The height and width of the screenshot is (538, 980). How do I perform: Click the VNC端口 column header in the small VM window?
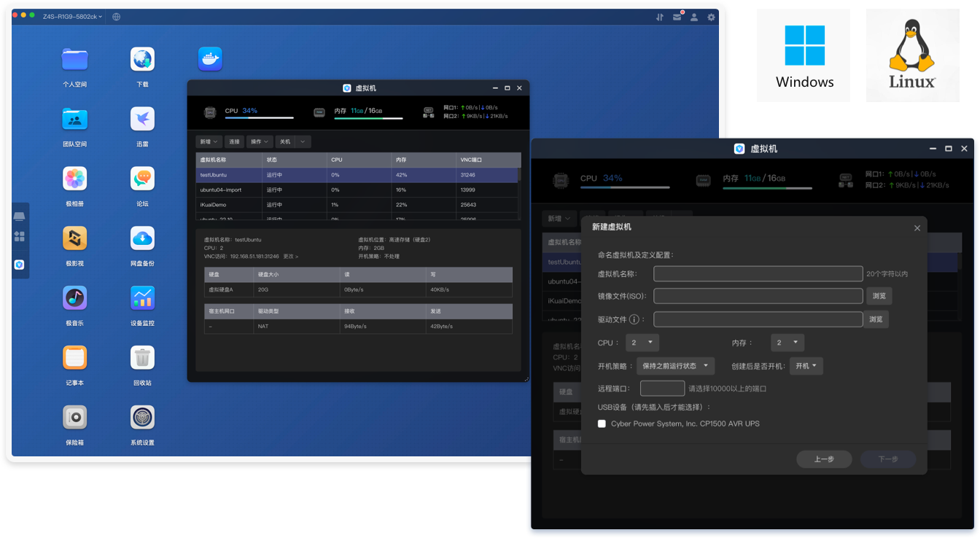pyautogui.click(x=489, y=160)
